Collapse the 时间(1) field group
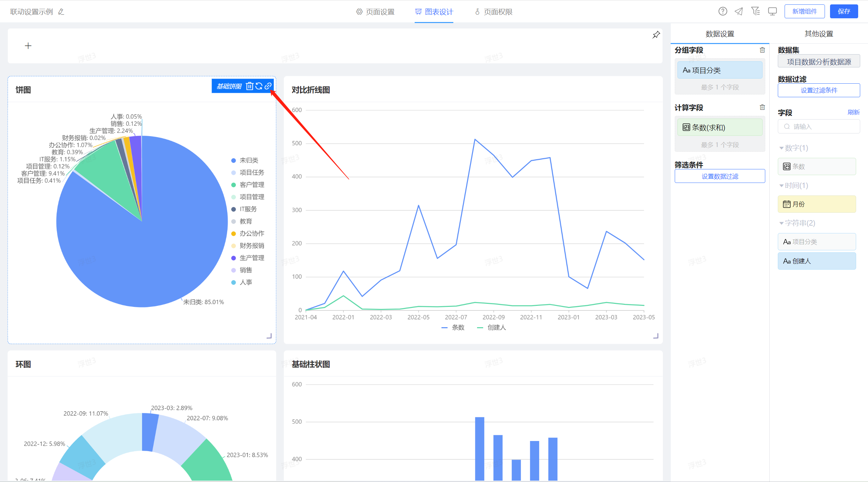This screenshot has width=868, height=482. click(x=794, y=186)
